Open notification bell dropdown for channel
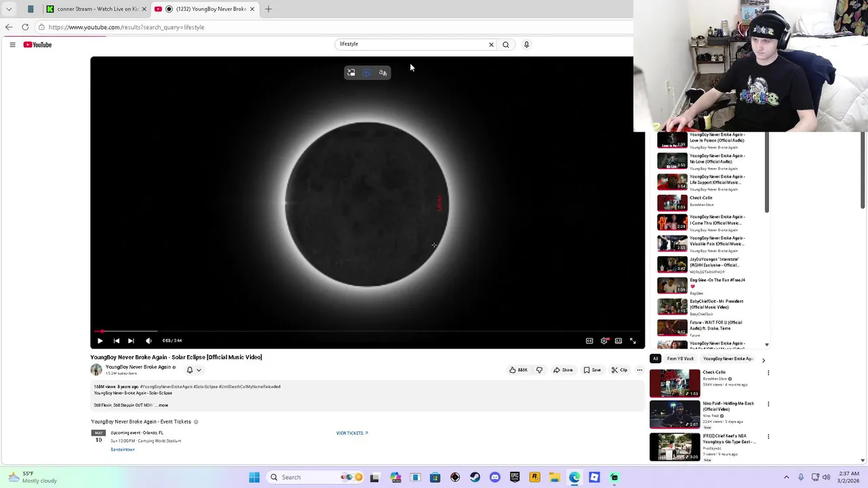 [193, 370]
